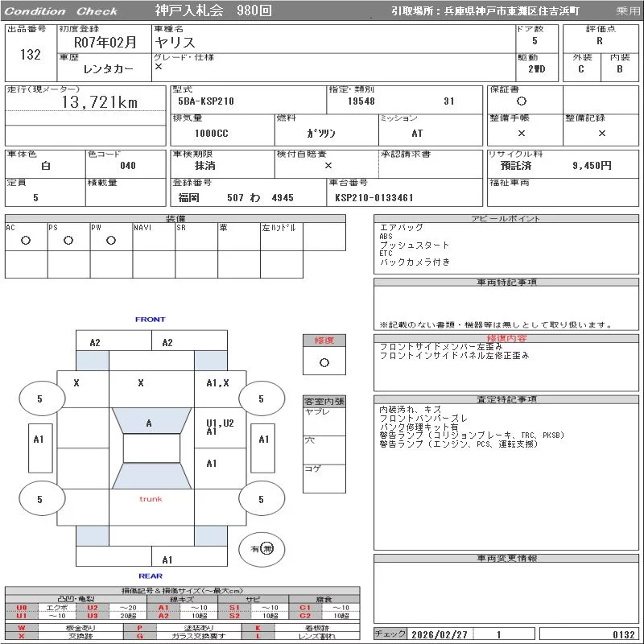The image size is (644, 644).
Task: Click the circled 無 indicator beside 有
Action: coord(267,548)
